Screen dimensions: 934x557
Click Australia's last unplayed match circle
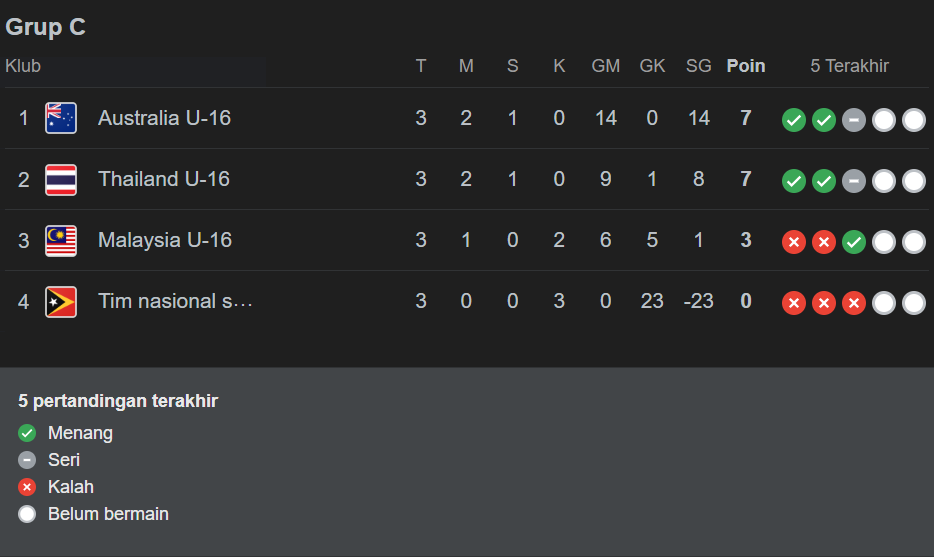click(914, 120)
